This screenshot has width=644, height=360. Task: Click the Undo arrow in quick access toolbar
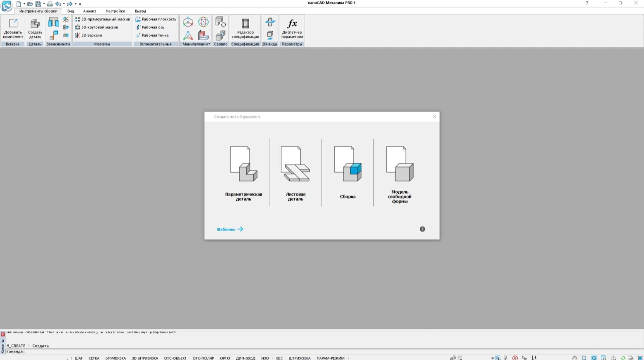[x=58, y=4]
